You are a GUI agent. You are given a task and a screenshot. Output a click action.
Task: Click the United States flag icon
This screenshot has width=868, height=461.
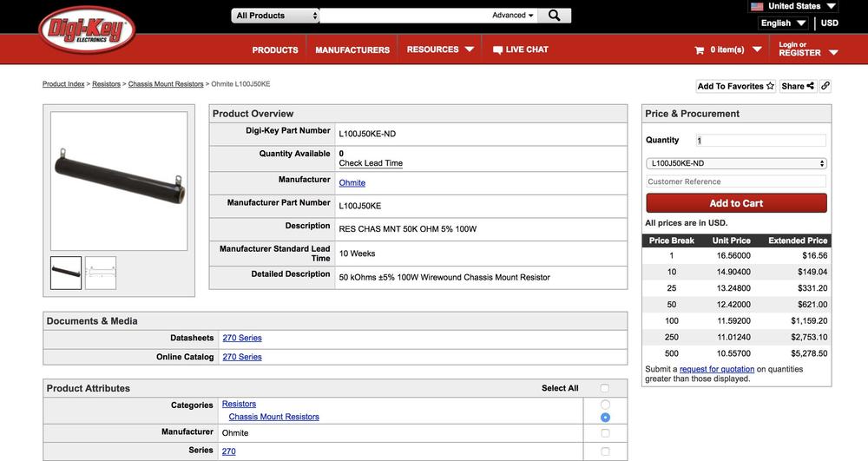(757, 6)
